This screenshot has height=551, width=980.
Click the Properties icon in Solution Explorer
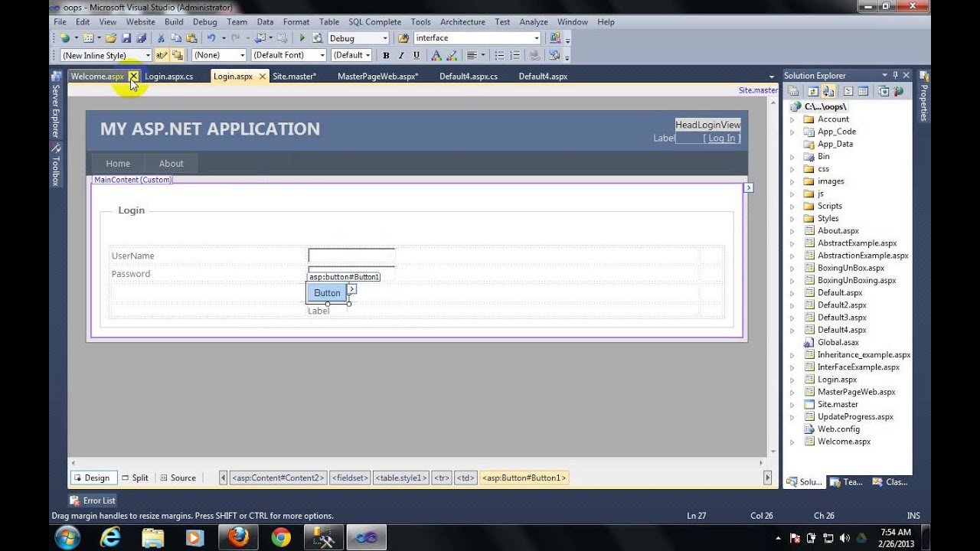(794, 91)
